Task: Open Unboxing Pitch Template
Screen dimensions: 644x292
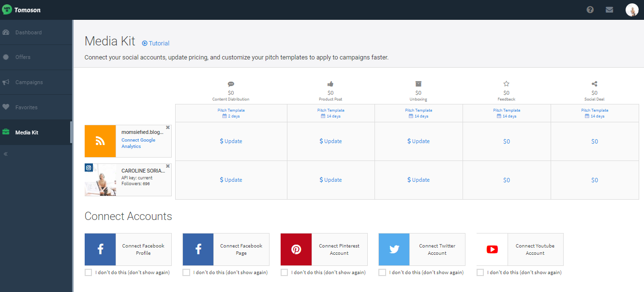Action: coord(419,110)
